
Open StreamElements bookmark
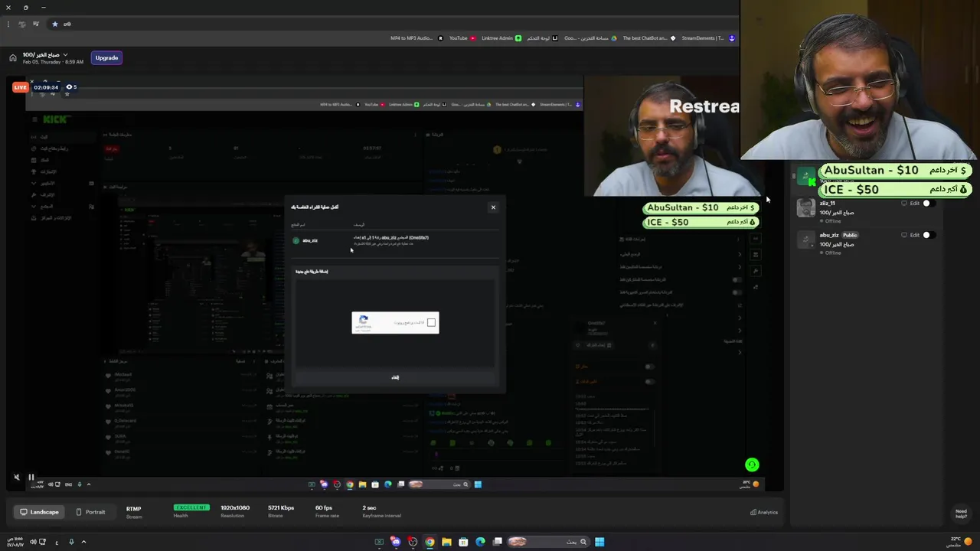coord(708,38)
